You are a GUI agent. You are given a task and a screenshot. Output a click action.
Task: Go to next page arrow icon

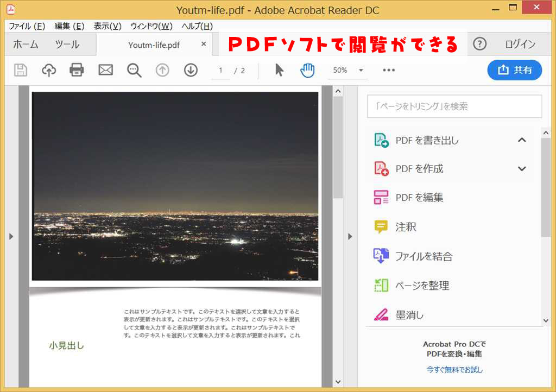[x=191, y=70]
